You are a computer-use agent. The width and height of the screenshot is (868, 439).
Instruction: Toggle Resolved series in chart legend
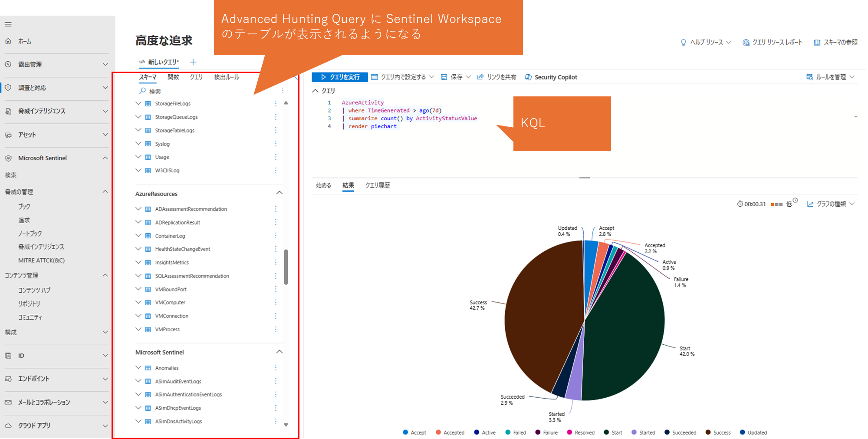(581, 432)
